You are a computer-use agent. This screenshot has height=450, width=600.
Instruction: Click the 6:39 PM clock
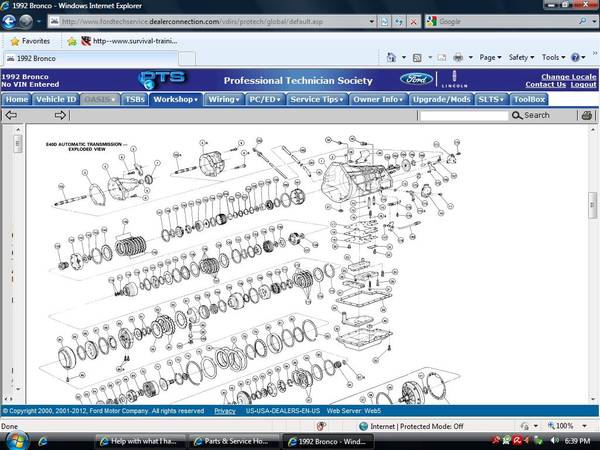[577, 441]
